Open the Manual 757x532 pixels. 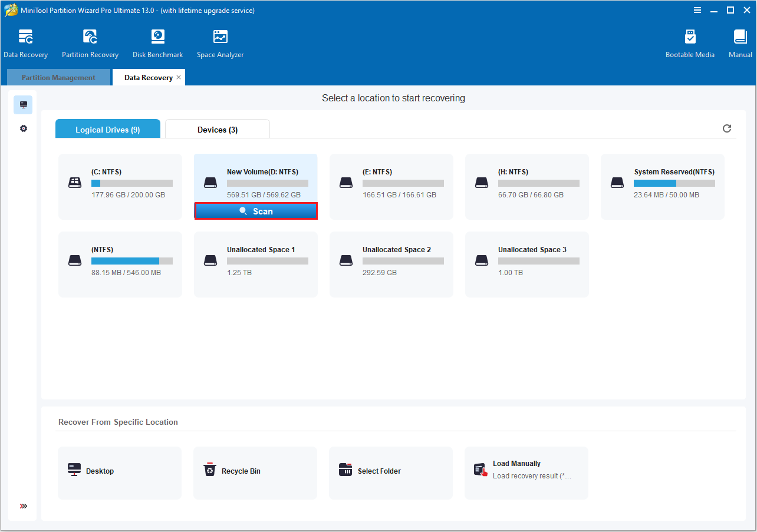tap(739, 41)
